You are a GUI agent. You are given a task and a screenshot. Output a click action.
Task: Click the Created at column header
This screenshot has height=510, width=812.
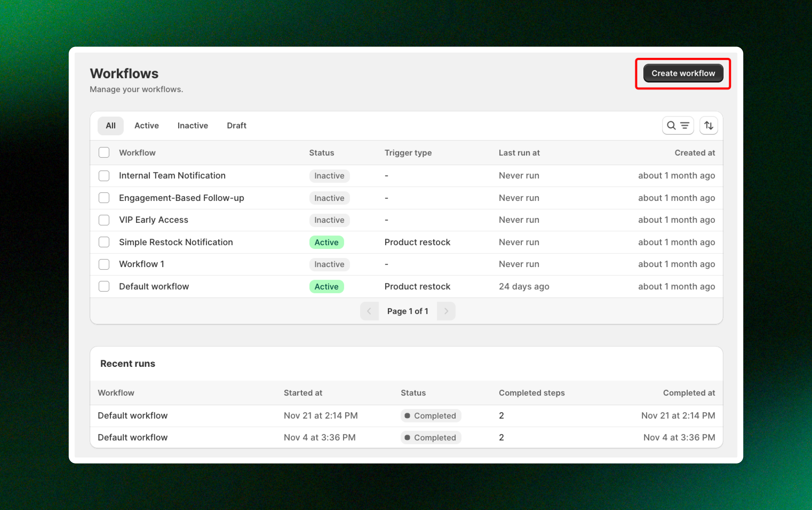(695, 153)
